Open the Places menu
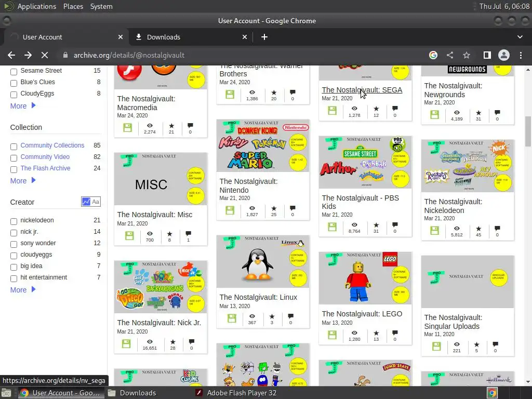The height and width of the screenshot is (399, 532). tap(73, 6)
